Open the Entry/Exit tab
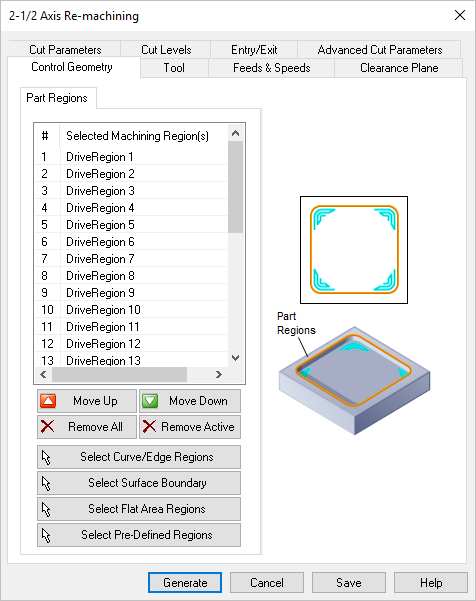476x601 pixels. 254,49
